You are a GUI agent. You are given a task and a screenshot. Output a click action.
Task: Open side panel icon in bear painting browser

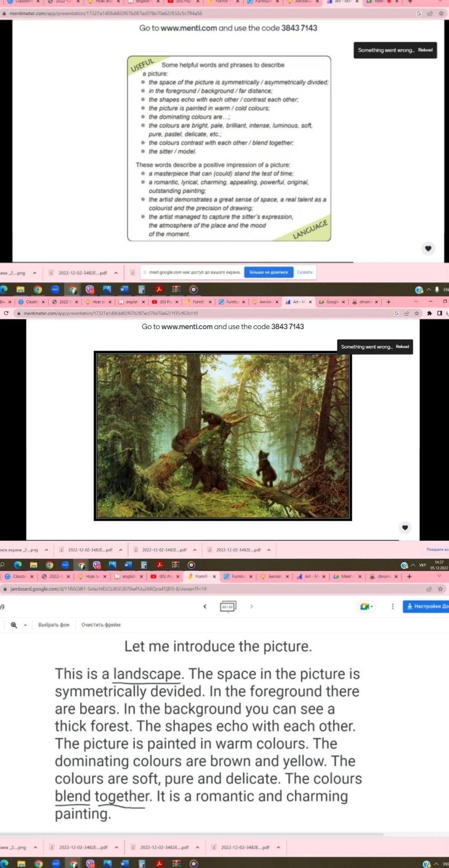(440, 313)
